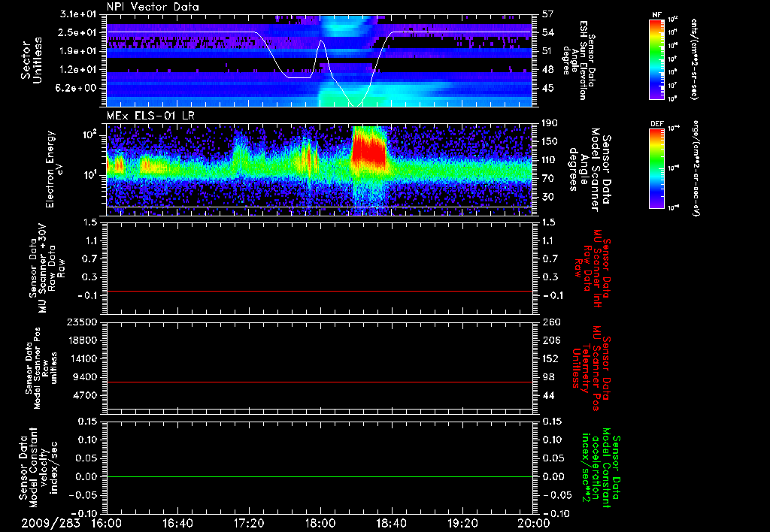Image resolution: width=770 pixels, height=532 pixels.
Task: Click the 10¹ electron energy tick
Action: (89, 175)
